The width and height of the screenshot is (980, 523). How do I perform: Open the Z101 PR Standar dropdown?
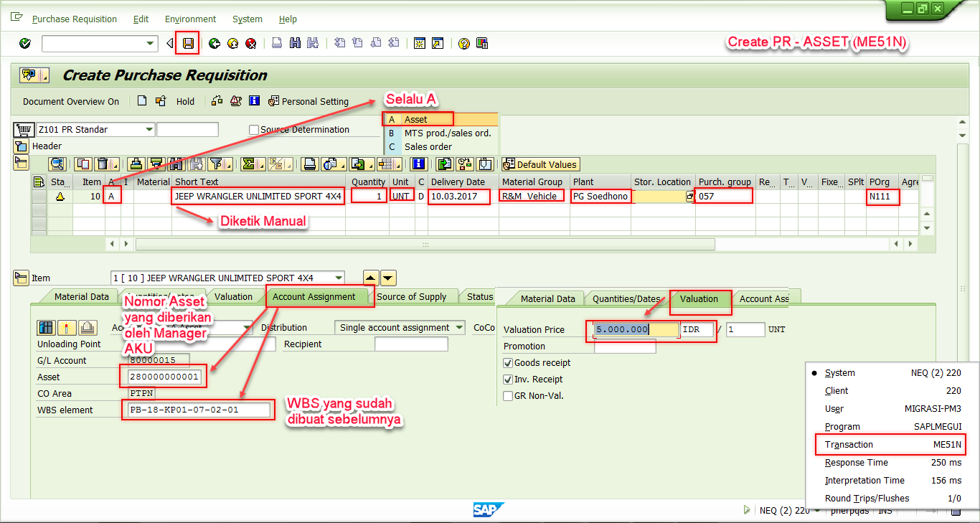click(x=148, y=129)
